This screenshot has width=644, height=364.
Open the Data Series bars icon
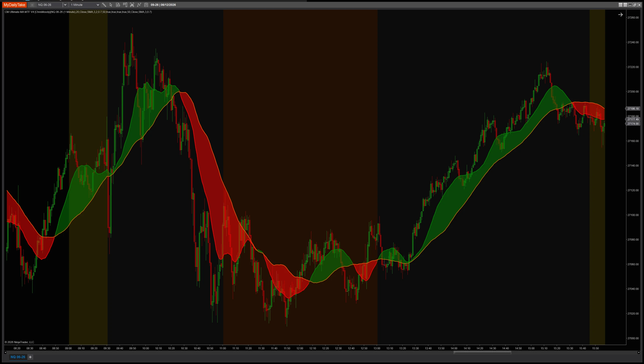[132, 5]
